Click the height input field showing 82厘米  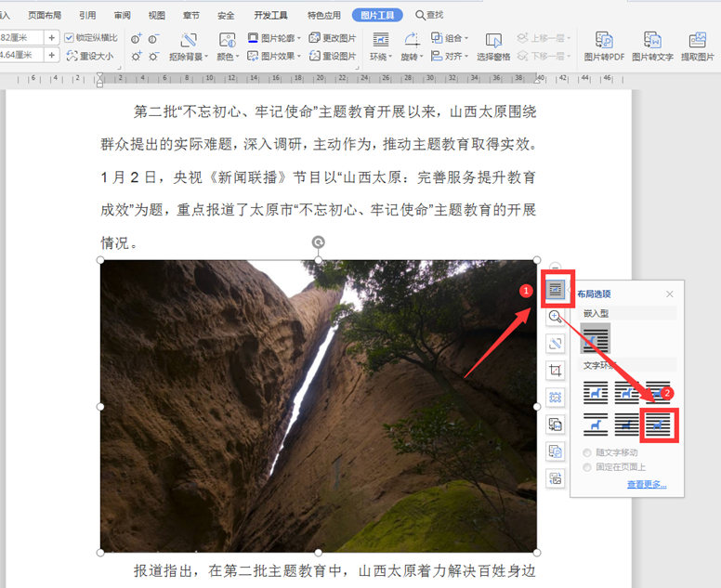(x=21, y=38)
